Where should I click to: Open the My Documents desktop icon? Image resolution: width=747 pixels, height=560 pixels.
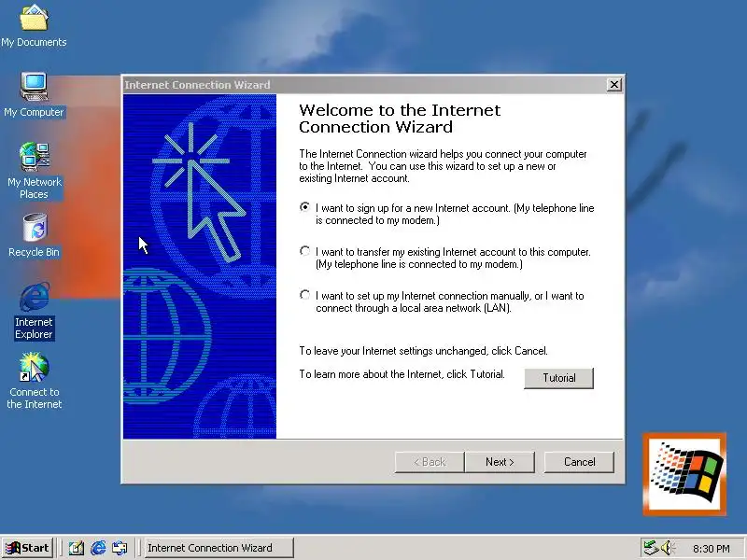point(34,26)
